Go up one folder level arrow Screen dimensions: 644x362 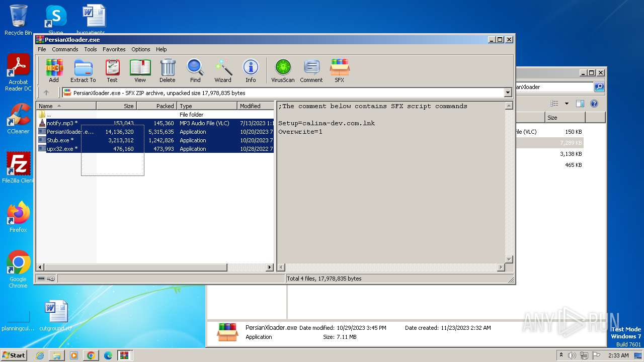[46, 93]
